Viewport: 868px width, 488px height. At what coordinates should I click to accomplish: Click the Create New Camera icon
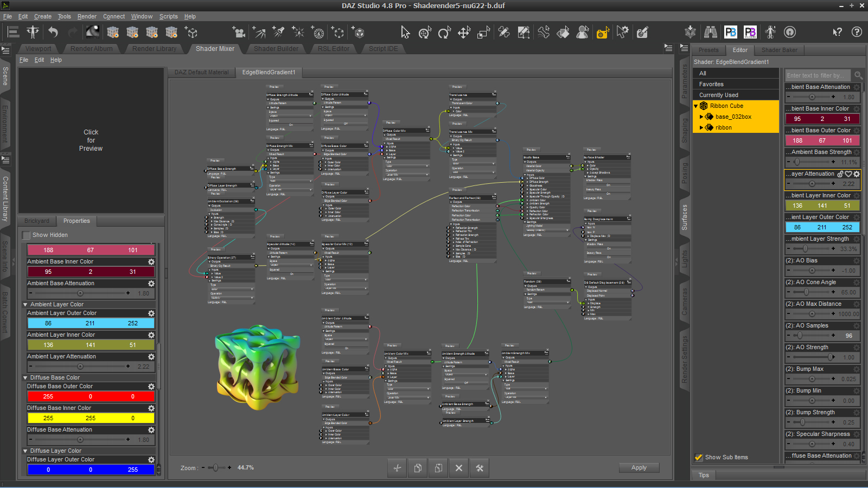click(x=238, y=33)
